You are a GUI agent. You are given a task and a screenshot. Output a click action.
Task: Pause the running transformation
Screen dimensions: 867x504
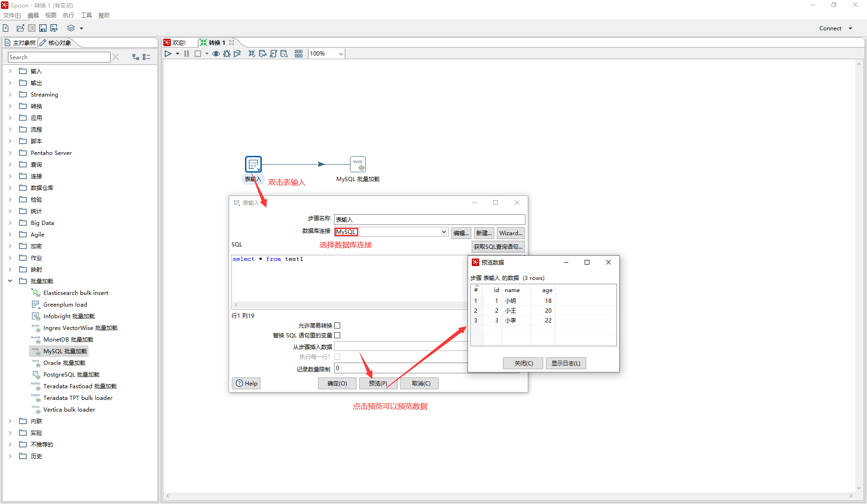(187, 54)
